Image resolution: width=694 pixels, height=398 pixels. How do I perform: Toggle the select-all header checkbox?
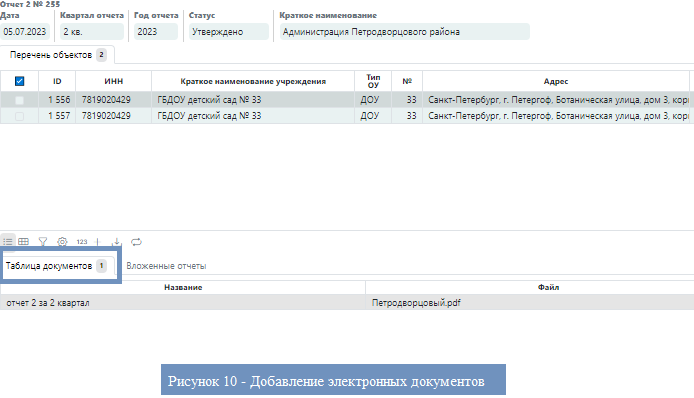pyautogui.click(x=19, y=81)
